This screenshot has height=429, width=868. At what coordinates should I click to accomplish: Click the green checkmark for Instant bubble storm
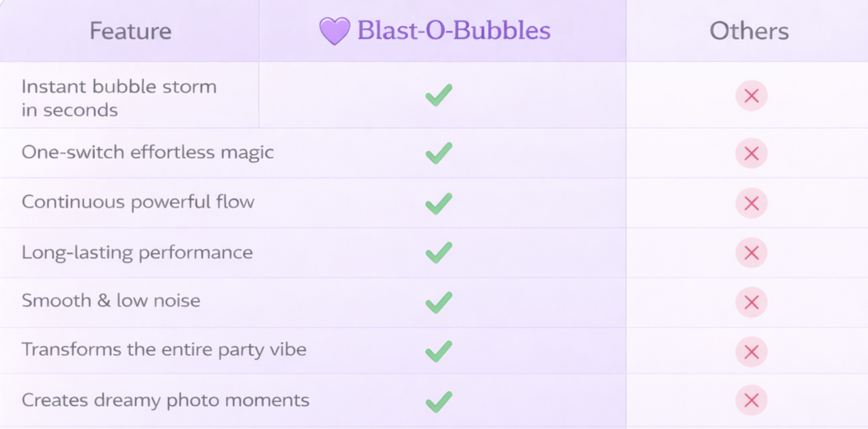(x=439, y=95)
